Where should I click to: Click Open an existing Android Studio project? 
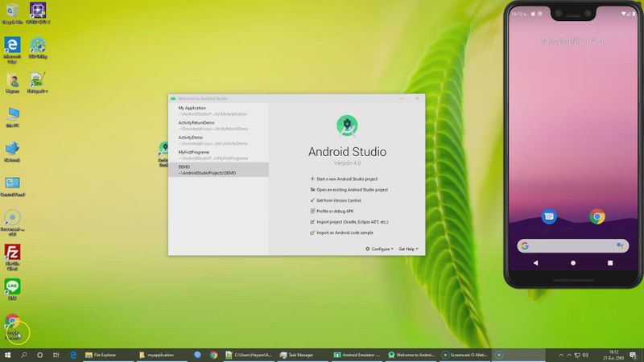pos(352,190)
